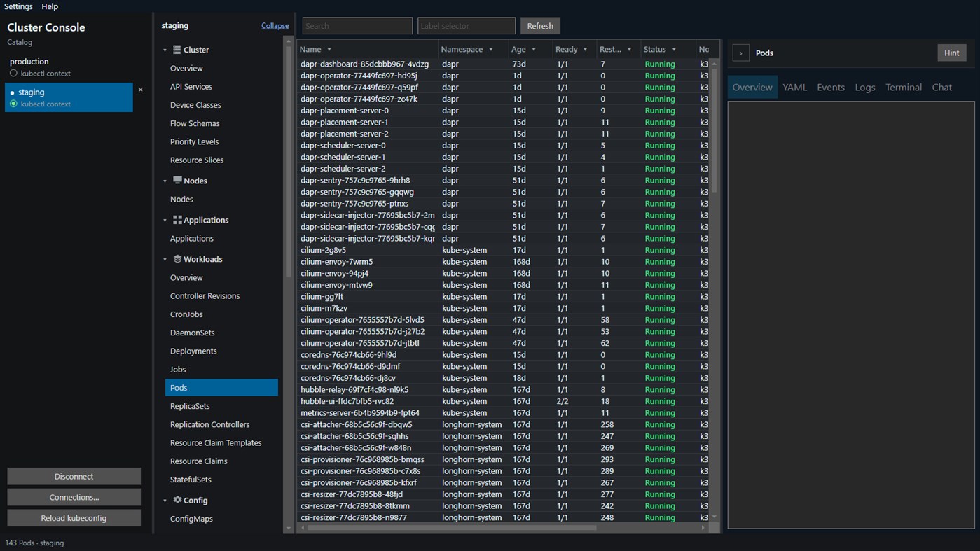
Task: Click the chevron button beside Pods title
Action: click(740, 53)
